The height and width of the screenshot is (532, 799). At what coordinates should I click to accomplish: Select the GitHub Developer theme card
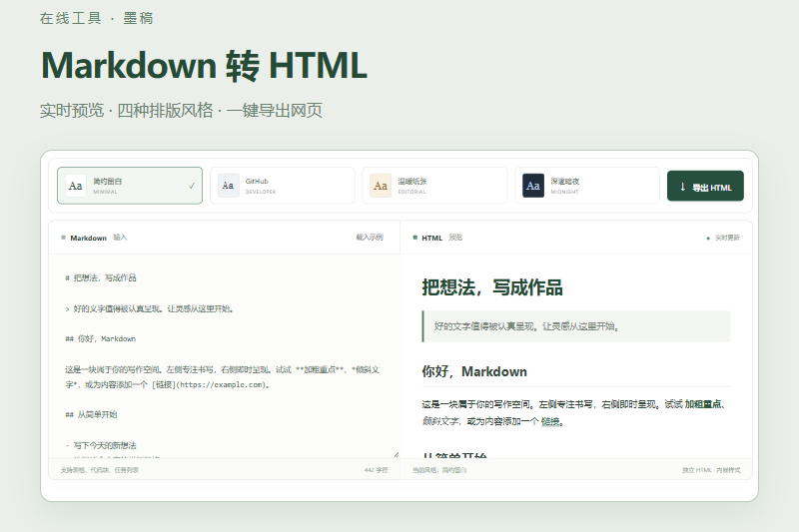(283, 186)
